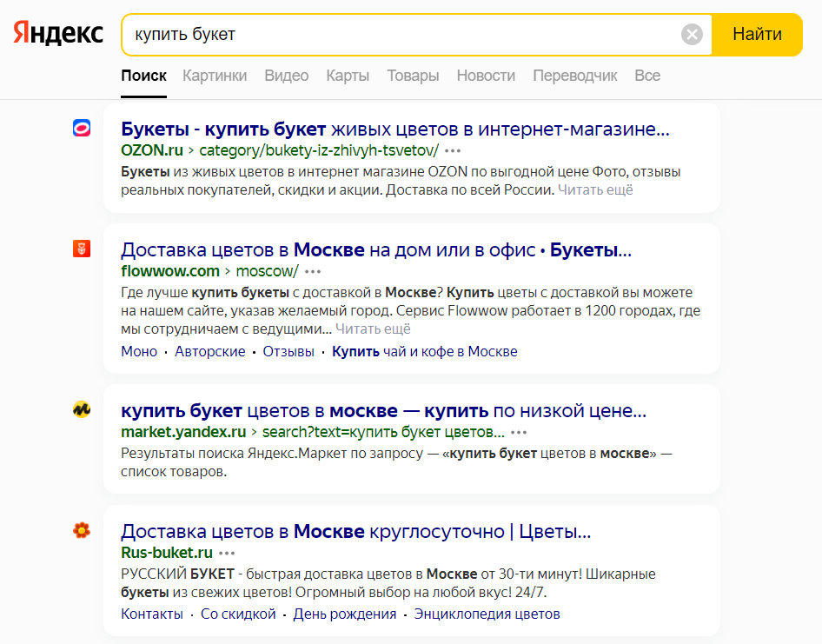Open the Доставка цветов в Москве круглосуточно result
822x644 pixels.
355,531
